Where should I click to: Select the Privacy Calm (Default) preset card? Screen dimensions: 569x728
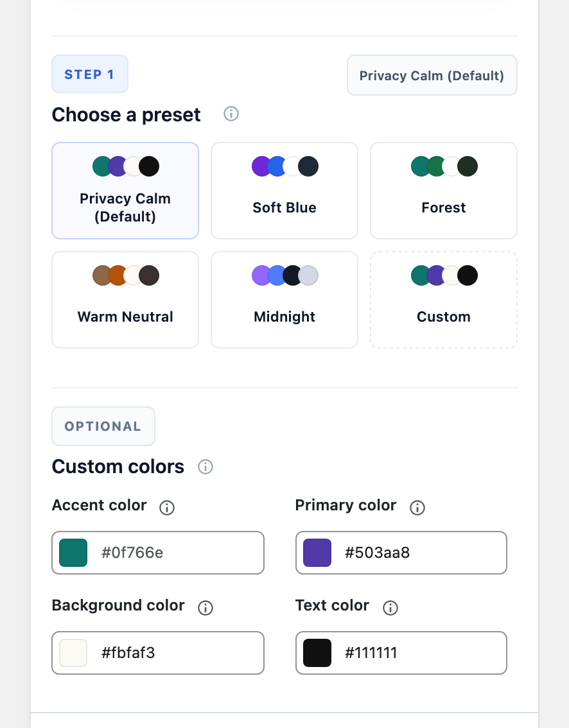pos(125,191)
